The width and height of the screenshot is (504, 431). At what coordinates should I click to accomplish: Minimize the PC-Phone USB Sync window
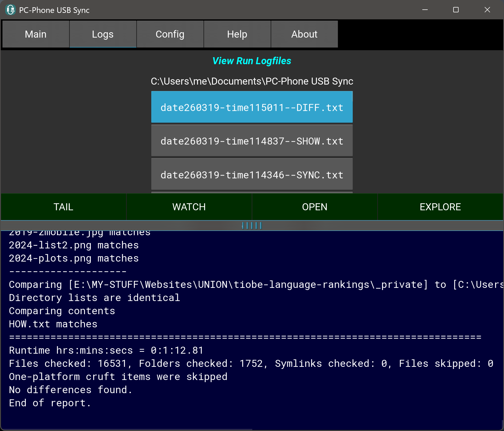[425, 10]
